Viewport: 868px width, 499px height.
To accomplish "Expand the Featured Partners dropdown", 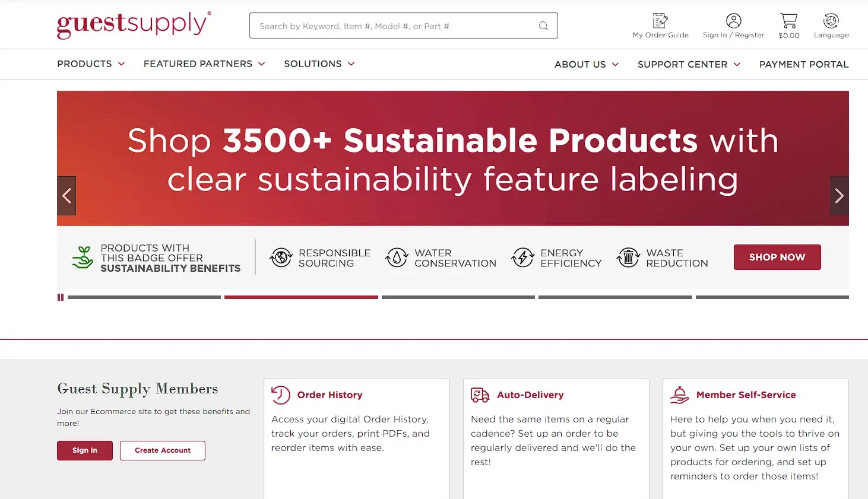I will tap(204, 64).
